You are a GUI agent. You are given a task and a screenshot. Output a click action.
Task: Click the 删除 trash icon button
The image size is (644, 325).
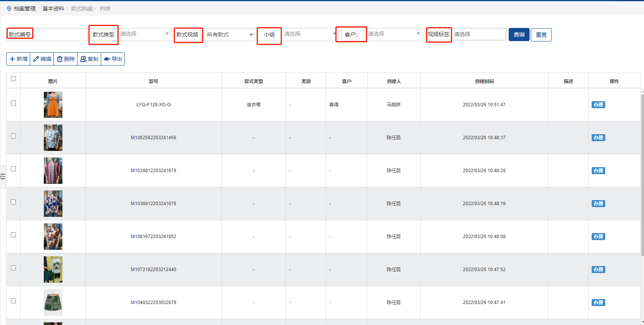(x=66, y=59)
